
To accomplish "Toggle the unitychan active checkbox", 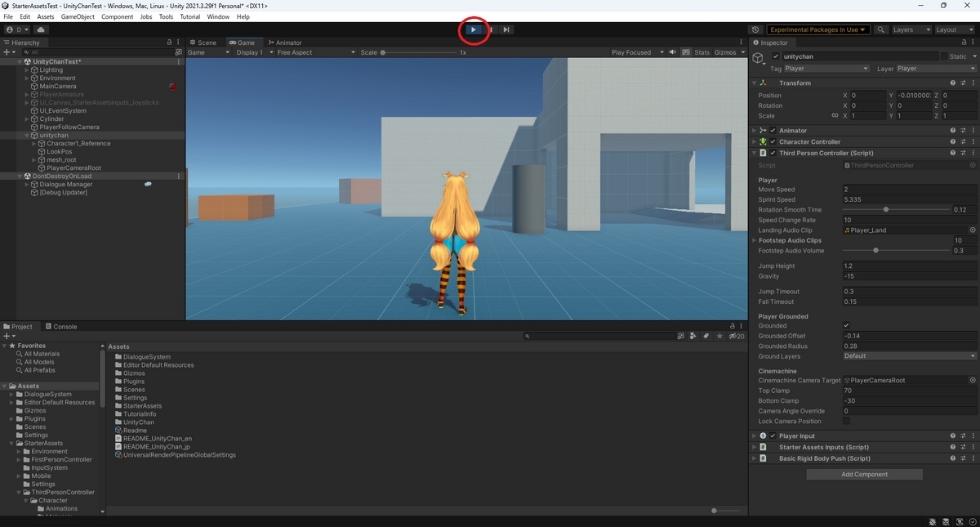I will point(776,56).
